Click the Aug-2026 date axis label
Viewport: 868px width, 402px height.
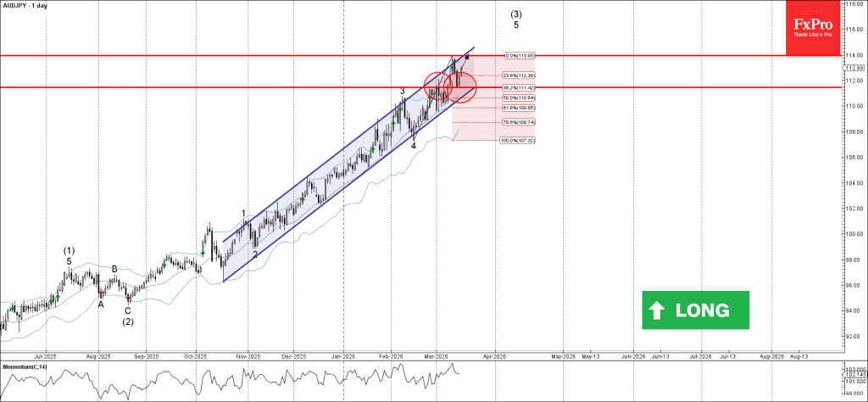coord(771,356)
